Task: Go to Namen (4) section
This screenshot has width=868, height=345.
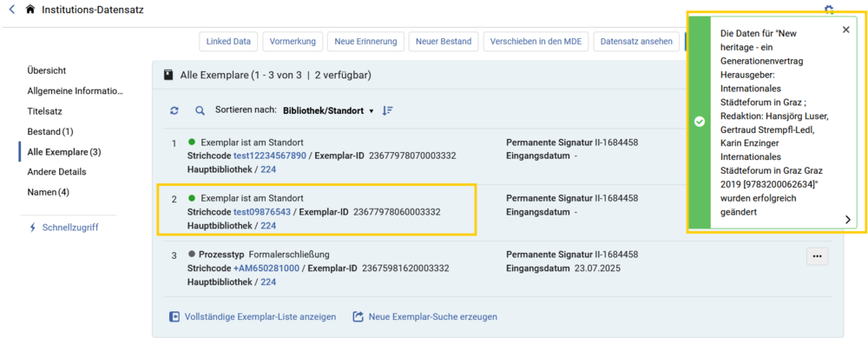Action: pos(48,192)
